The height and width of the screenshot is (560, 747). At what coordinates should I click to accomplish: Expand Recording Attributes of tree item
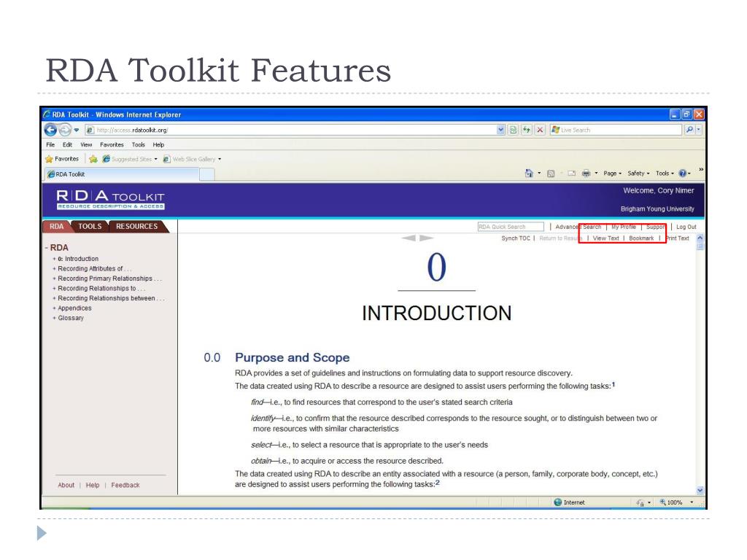point(54,269)
